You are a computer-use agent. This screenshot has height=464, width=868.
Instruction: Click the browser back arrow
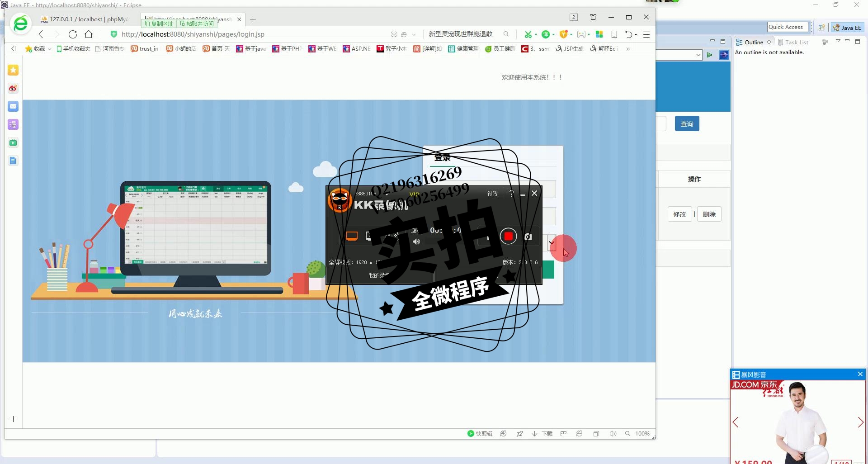point(41,34)
